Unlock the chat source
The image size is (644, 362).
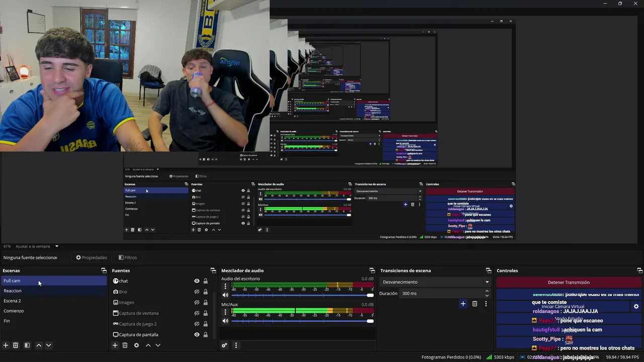click(x=205, y=281)
